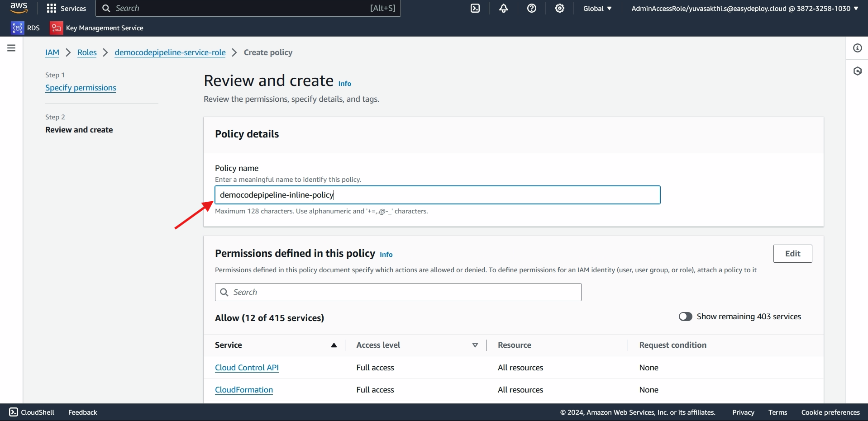The width and height of the screenshot is (868, 421).
Task: Open democodepipeline-service-role breadcrumb
Action: pos(170,52)
